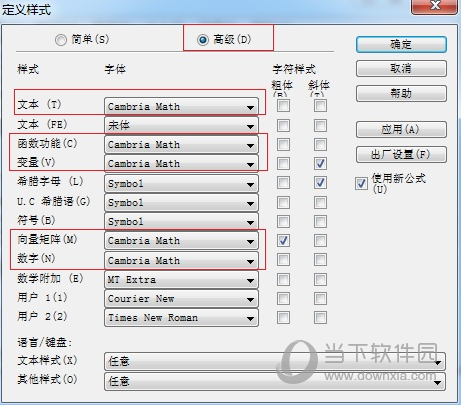The height and width of the screenshot is (405, 461).
Task: Enable italic checkbox for 文本 (FE)
Action: click(320, 126)
